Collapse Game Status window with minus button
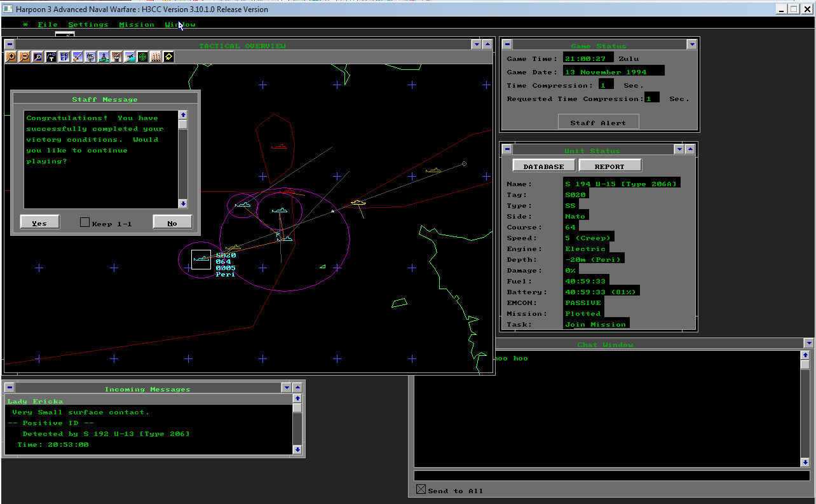The height and width of the screenshot is (504, 816). click(507, 44)
